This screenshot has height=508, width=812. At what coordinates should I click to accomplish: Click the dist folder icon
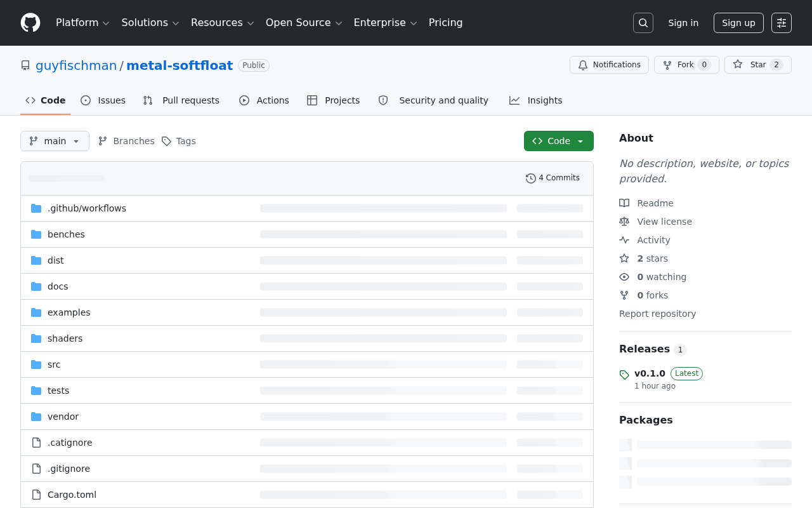(x=36, y=260)
